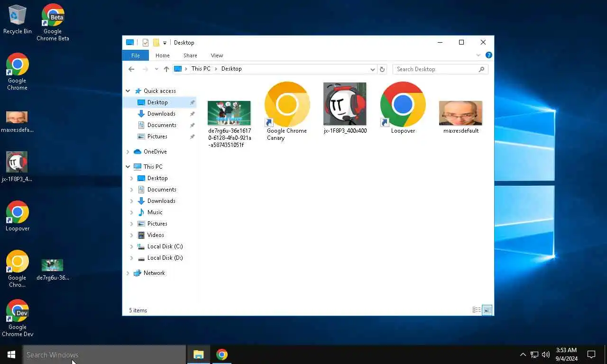Expand Documents under This PC

tap(131, 190)
